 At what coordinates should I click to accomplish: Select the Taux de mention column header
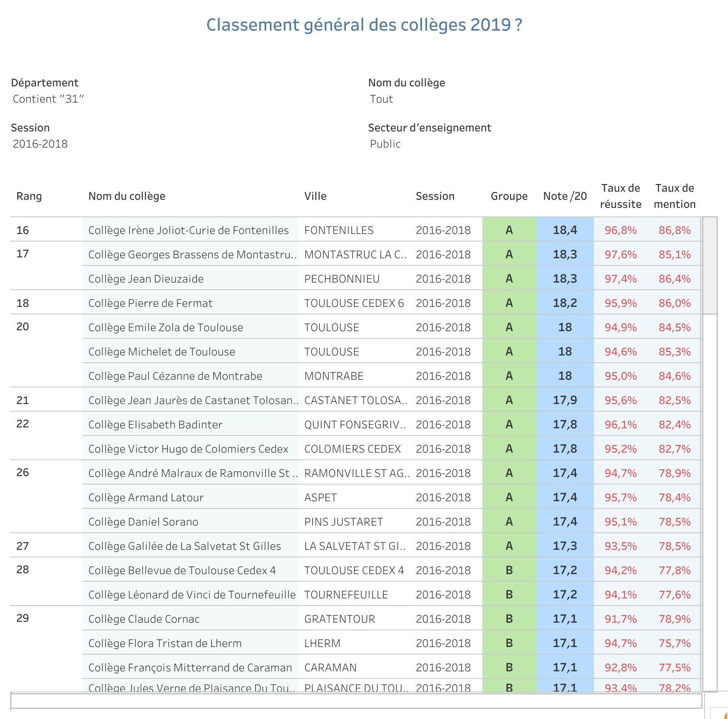pyautogui.click(x=674, y=196)
